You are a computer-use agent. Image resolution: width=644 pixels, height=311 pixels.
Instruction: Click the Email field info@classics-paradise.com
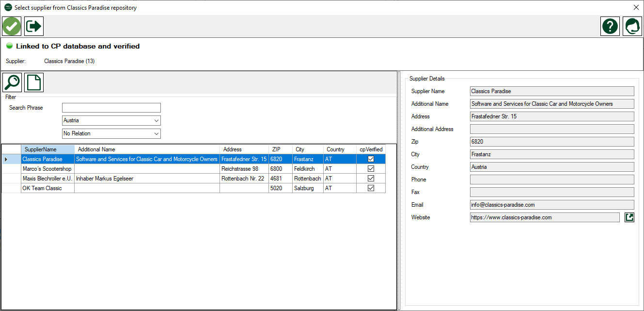pyautogui.click(x=552, y=205)
